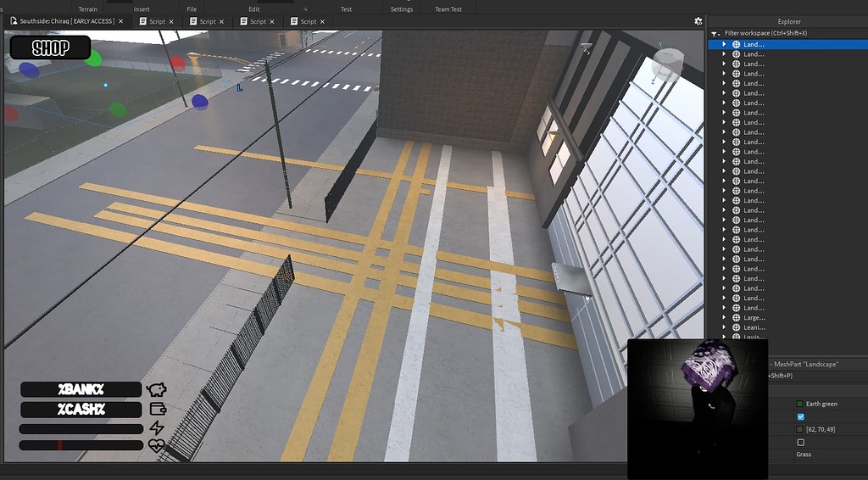The image size is (868, 480).
Task: Click the Explorer panel title
Action: point(789,21)
